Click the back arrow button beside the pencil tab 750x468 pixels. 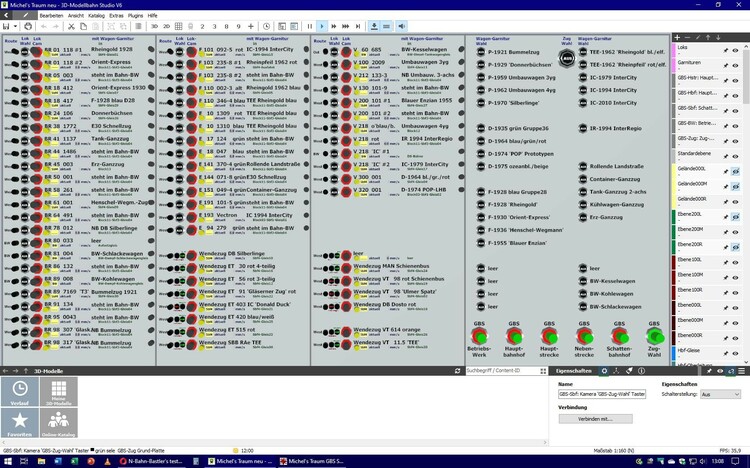coord(6,15)
